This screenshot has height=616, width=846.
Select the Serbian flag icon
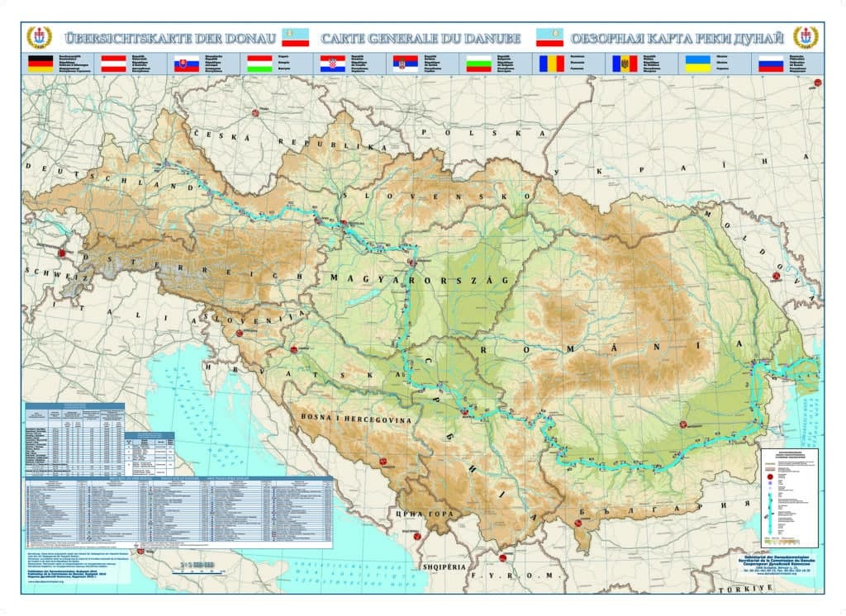pyautogui.click(x=405, y=64)
